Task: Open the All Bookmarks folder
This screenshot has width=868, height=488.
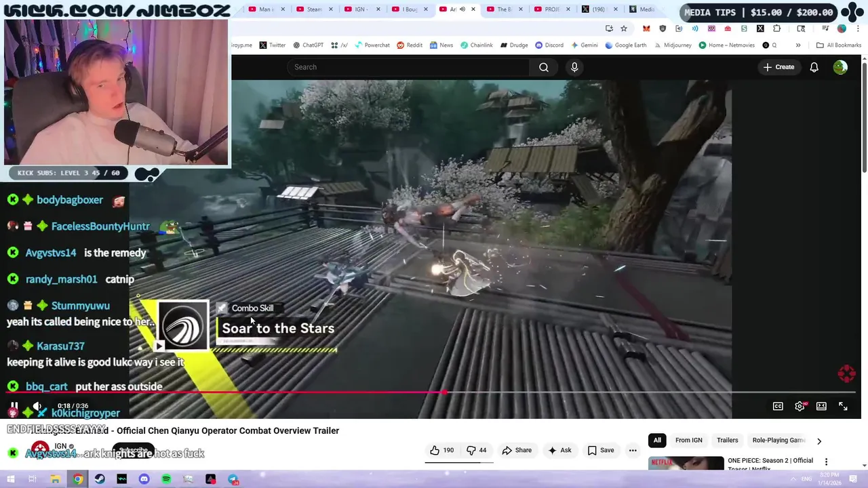Action: (839, 45)
